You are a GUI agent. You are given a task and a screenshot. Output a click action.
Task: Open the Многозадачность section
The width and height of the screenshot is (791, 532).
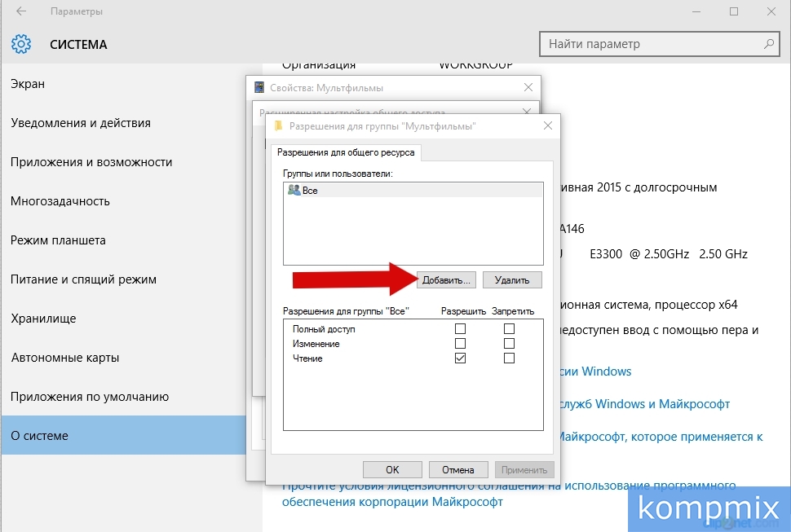click(124, 201)
